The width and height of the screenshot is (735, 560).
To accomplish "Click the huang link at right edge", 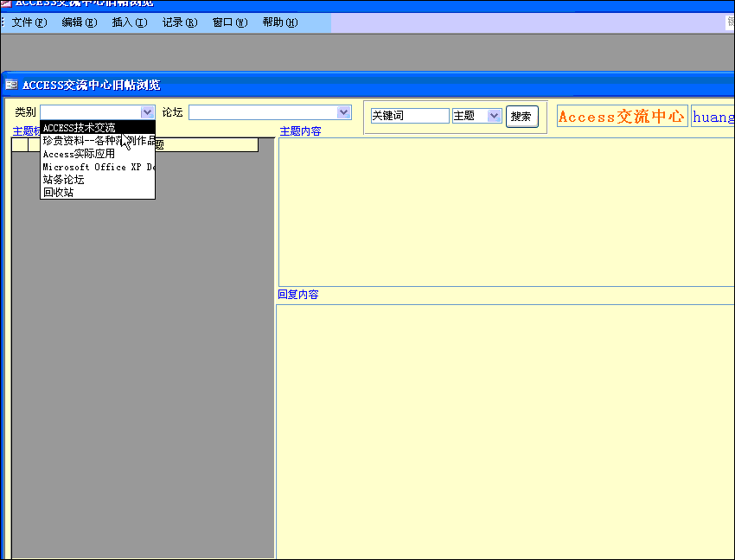I will [713, 116].
